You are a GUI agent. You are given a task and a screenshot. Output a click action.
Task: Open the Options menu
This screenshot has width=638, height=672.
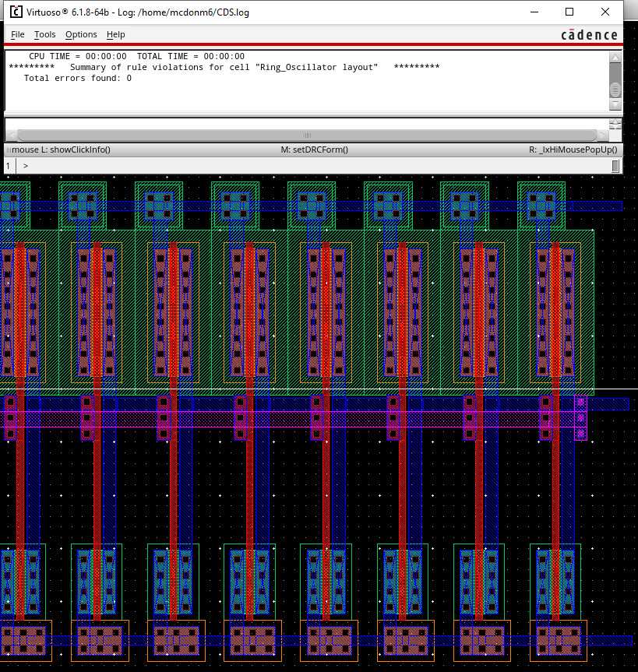click(81, 34)
